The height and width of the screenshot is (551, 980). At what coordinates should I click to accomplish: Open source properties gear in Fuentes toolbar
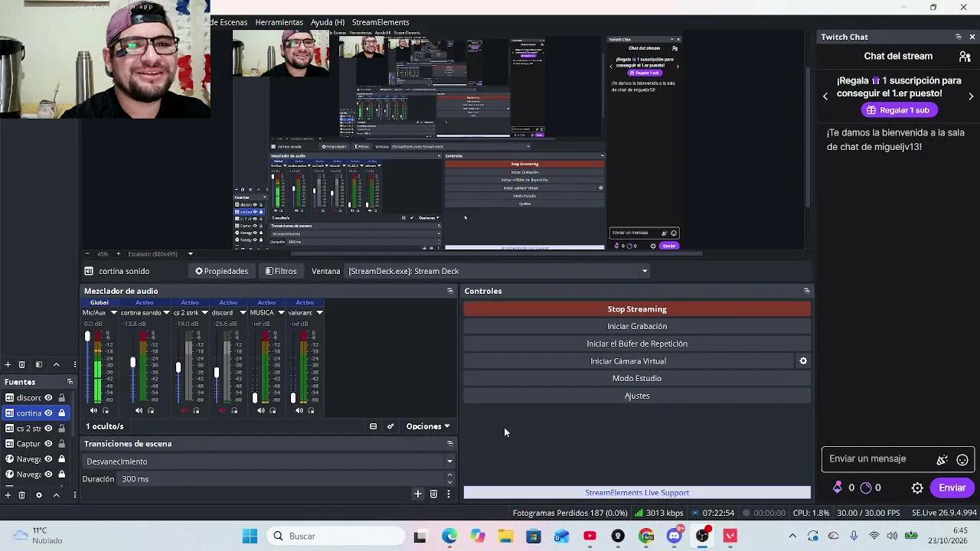[x=39, y=495]
